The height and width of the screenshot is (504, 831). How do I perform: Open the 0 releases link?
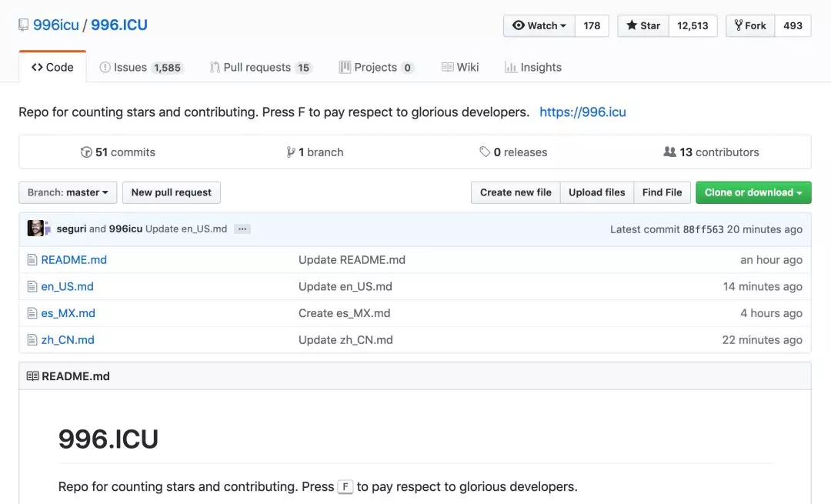[x=513, y=152]
